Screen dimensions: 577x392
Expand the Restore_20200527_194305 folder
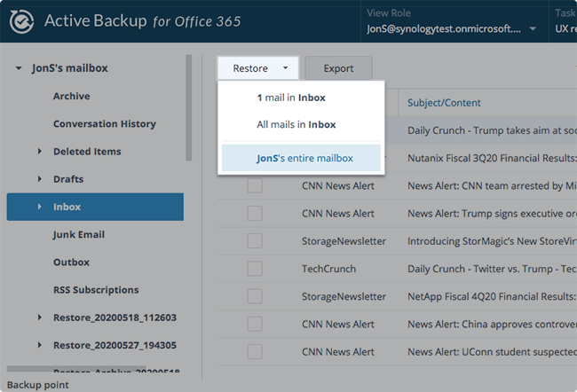pyautogui.click(x=39, y=345)
